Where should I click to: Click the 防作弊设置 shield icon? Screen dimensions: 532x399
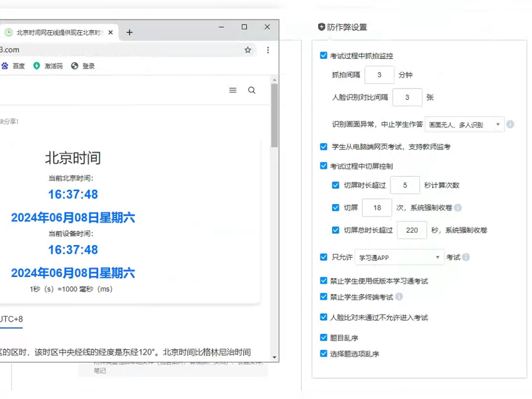pos(321,27)
